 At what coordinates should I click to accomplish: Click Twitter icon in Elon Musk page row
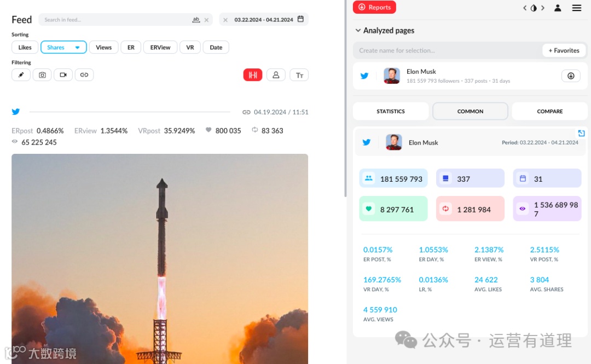(364, 76)
